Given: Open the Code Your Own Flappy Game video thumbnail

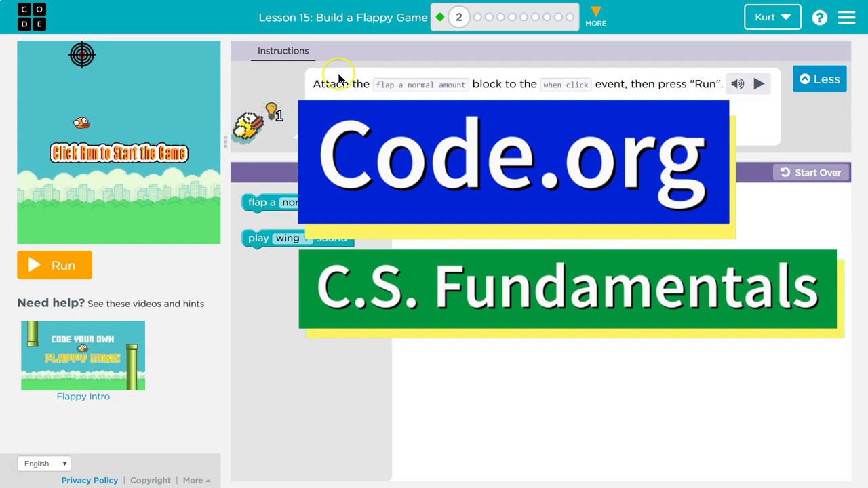Looking at the screenshot, I should (x=83, y=356).
